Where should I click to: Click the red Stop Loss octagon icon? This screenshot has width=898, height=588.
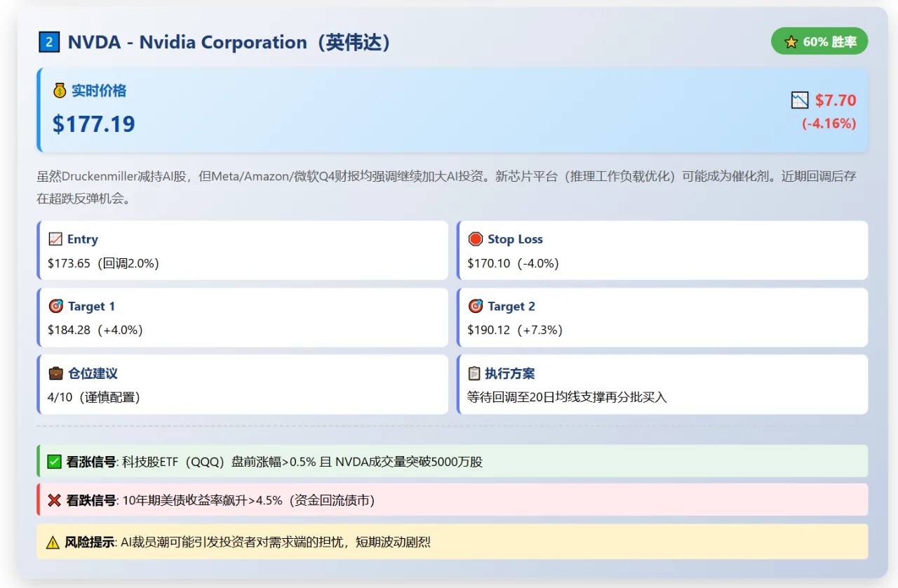(475, 239)
